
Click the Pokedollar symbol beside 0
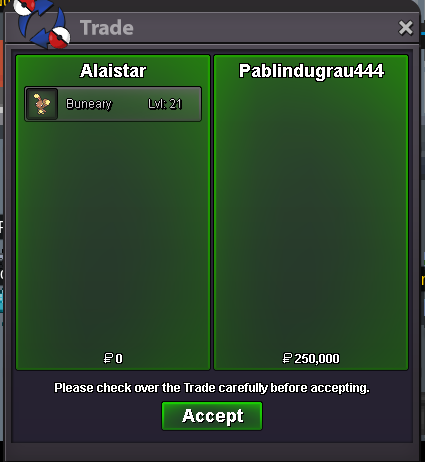108,358
